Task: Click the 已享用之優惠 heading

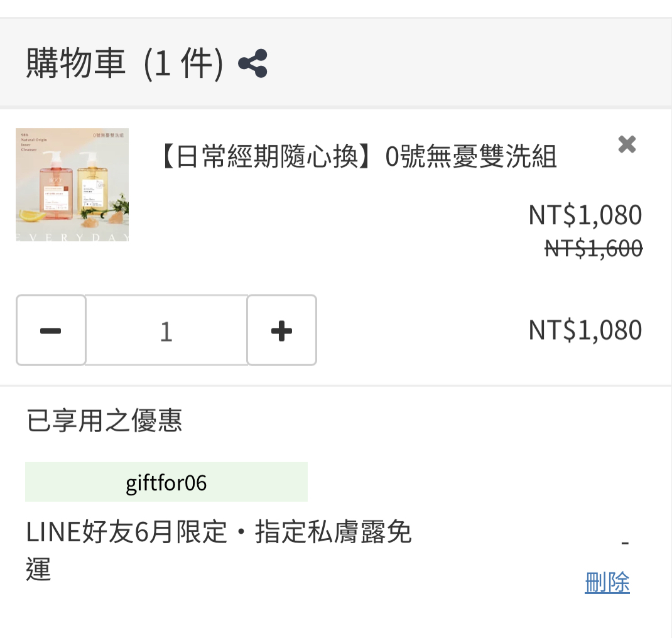Action: point(104,421)
